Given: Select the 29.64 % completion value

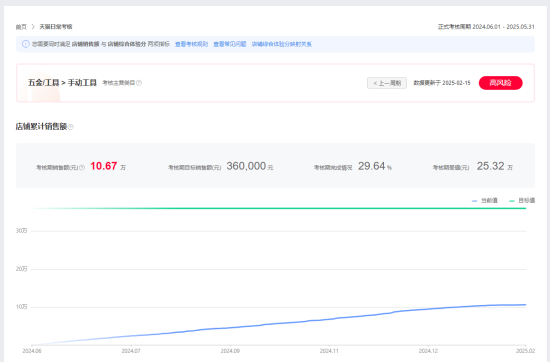Looking at the screenshot, I should tap(375, 166).
